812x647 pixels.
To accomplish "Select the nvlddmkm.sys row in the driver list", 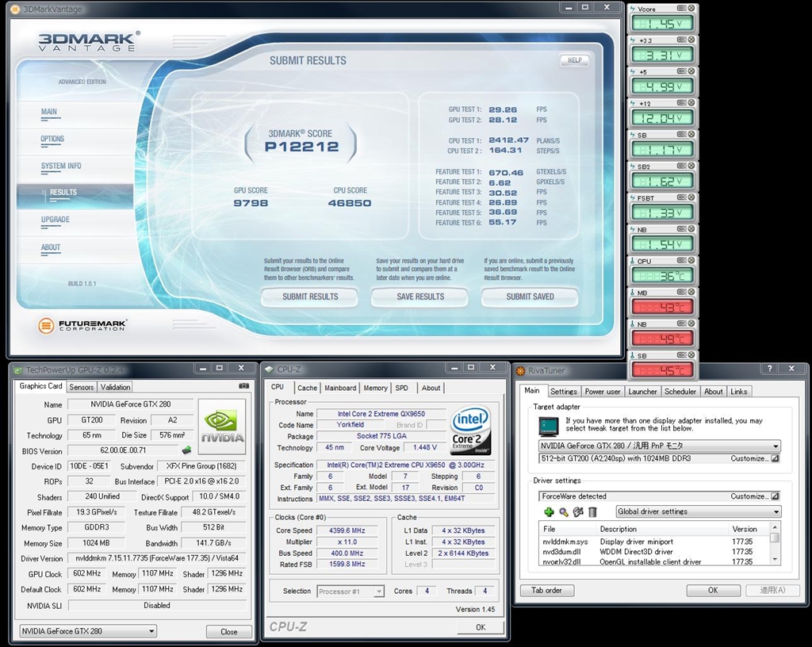I will point(654,542).
